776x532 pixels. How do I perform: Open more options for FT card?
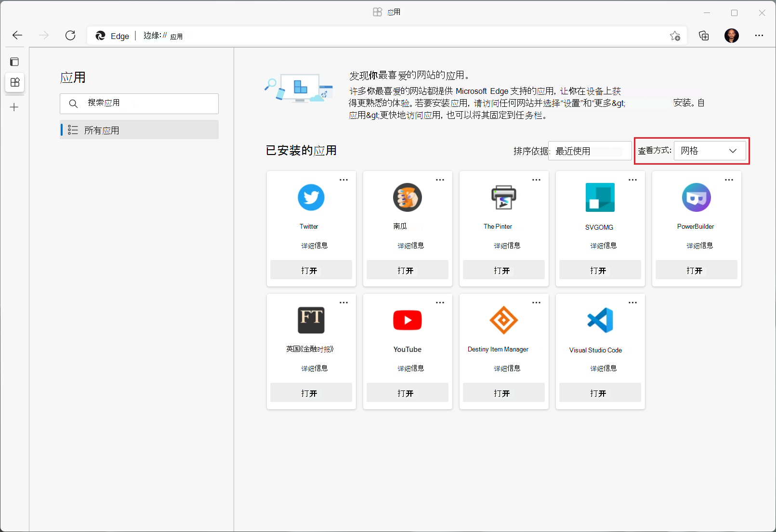pyautogui.click(x=344, y=303)
